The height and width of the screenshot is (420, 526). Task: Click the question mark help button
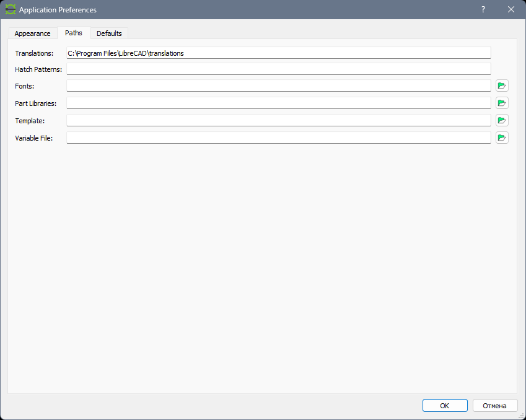(x=483, y=10)
